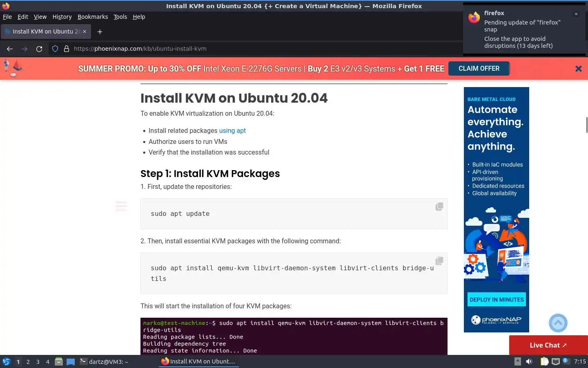Open the Help menu
This screenshot has height=368, width=588.
coord(139,17)
